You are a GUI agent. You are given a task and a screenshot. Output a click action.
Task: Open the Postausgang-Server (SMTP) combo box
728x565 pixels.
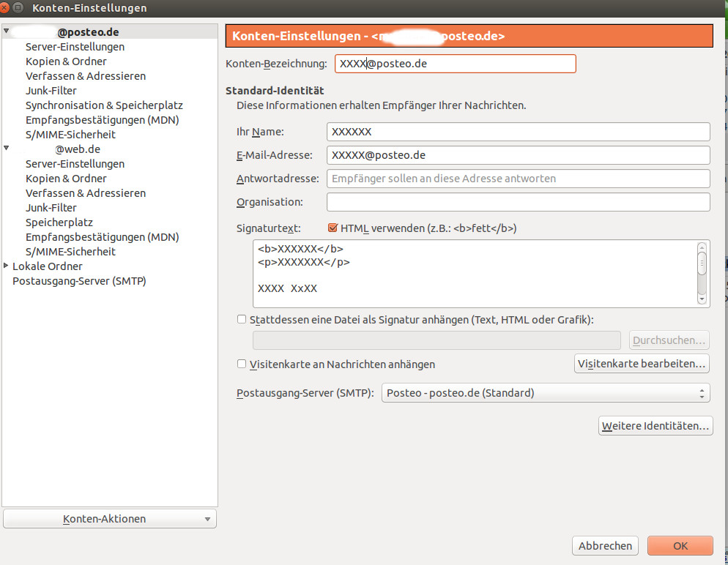[546, 393]
